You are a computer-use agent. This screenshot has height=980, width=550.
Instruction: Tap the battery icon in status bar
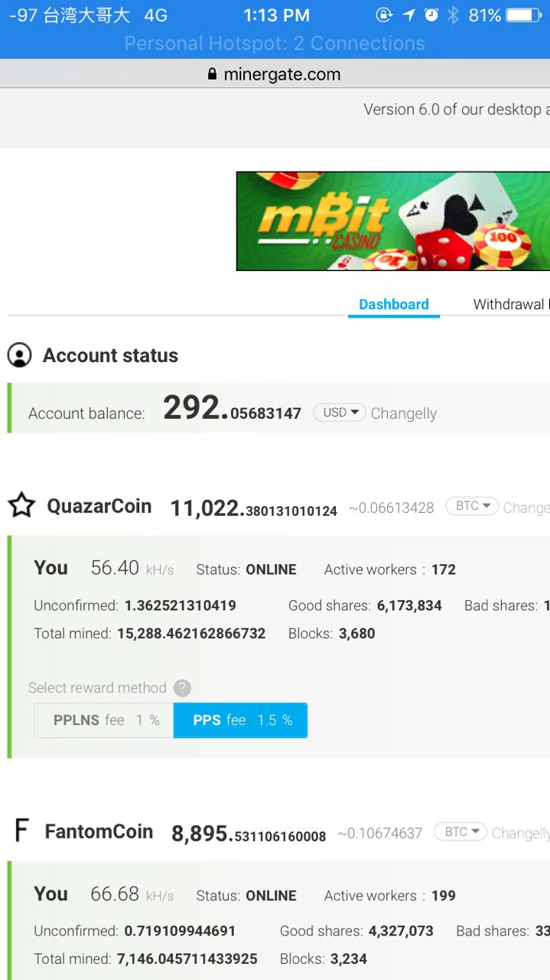pos(524,15)
